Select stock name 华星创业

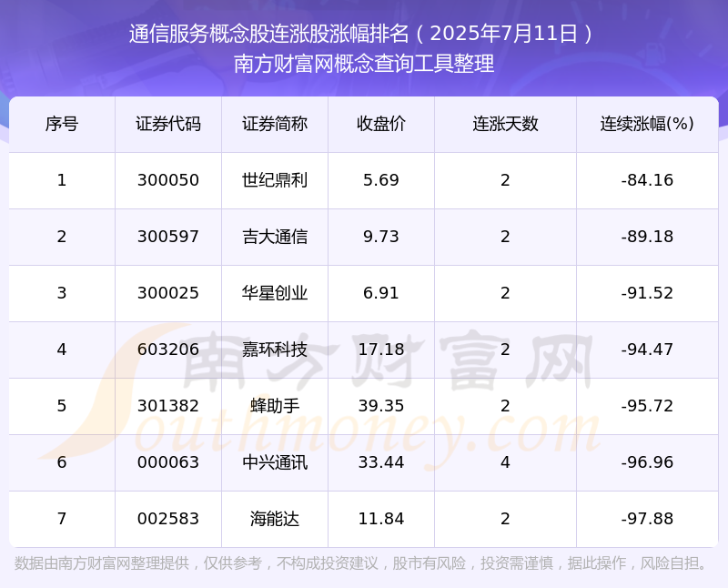(x=275, y=293)
